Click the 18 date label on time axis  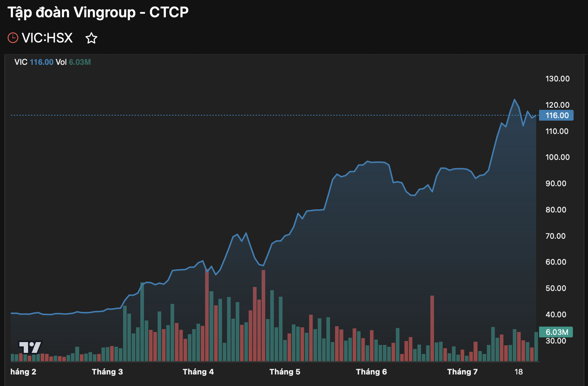pyautogui.click(x=518, y=372)
